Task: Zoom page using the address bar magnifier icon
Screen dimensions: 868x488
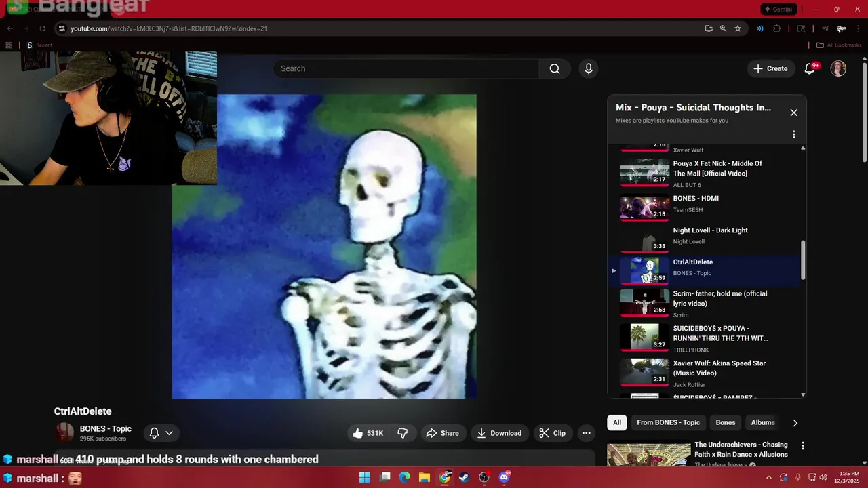Action: (x=723, y=28)
